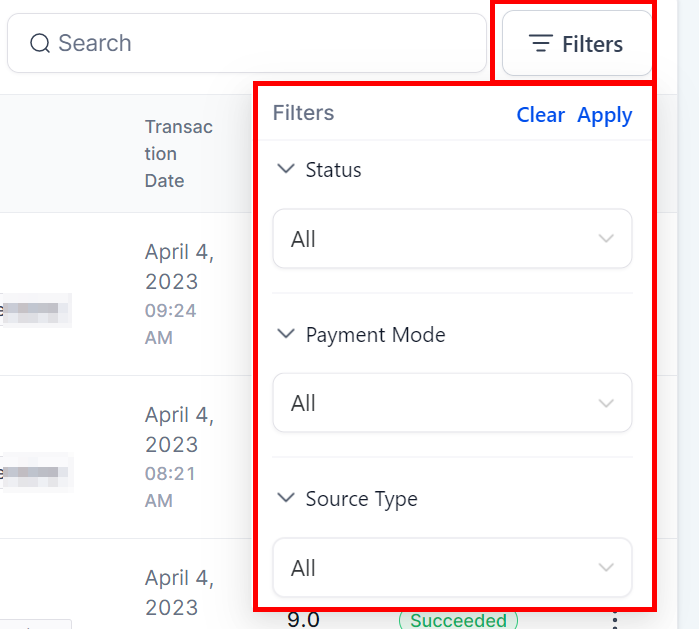Click the Clear link in Filters panel
The height and width of the screenshot is (629, 699).
coord(540,115)
